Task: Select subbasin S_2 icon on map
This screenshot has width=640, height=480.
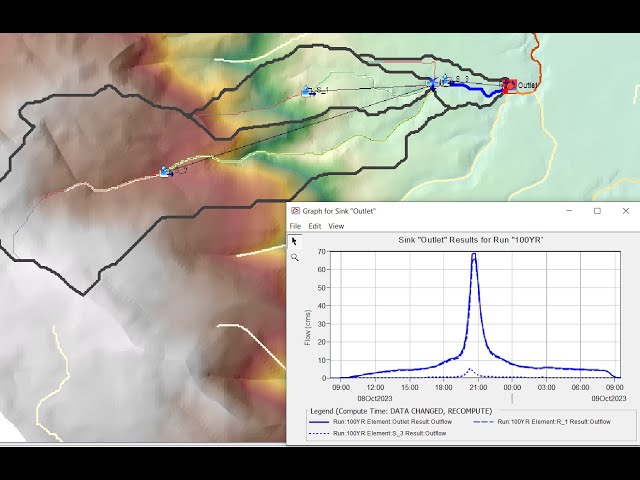Action: pos(166,171)
